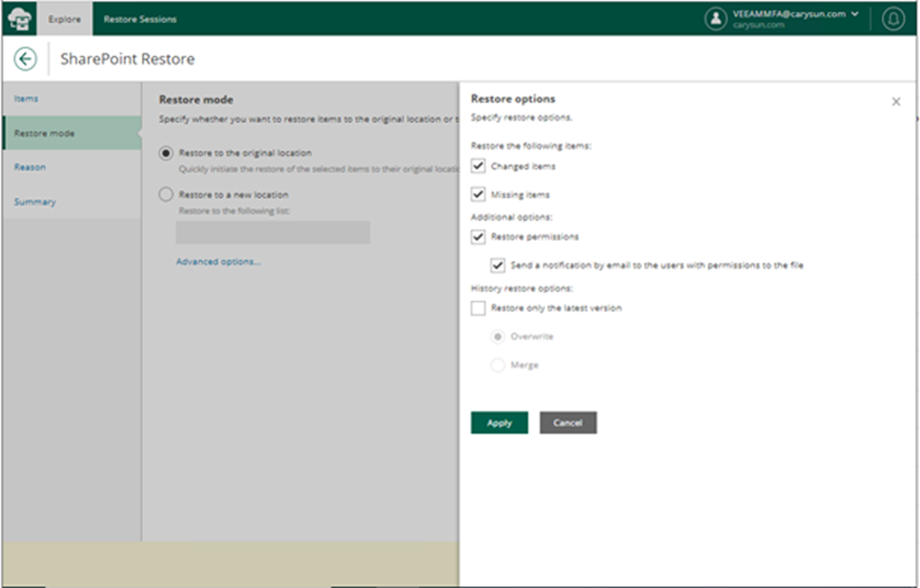Open the user account avatar icon
Viewport: 920px width, 588px height.
[x=715, y=19]
